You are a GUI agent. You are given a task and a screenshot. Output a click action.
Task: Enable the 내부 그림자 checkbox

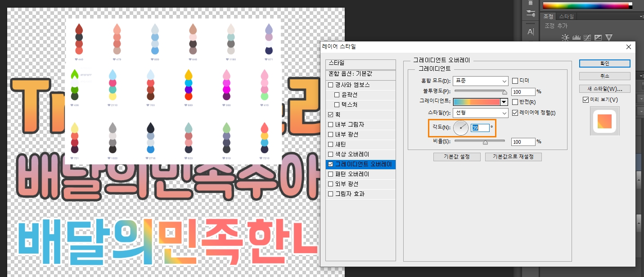pyautogui.click(x=331, y=124)
